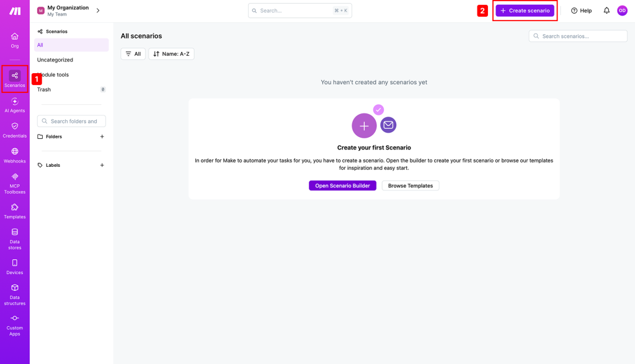Screen dimensions: 635x364
Task: Open the Webhooks sidebar icon
Action: tap(15, 156)
